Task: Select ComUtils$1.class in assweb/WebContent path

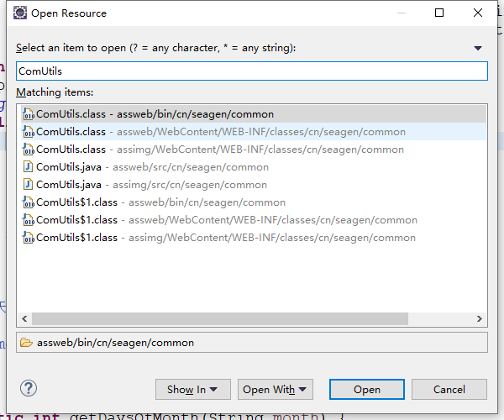Action: (254, 220)
